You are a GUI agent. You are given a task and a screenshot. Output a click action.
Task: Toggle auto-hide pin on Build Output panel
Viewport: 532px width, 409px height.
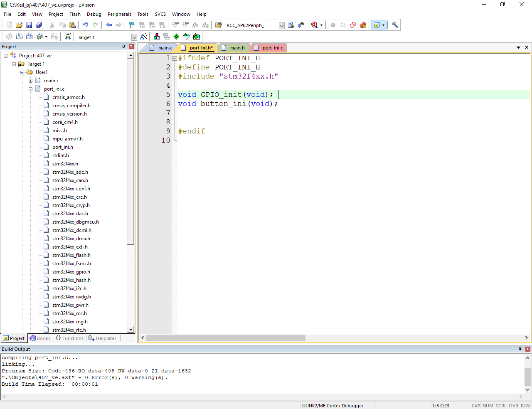pyautogui.click(x=520, y=349)
